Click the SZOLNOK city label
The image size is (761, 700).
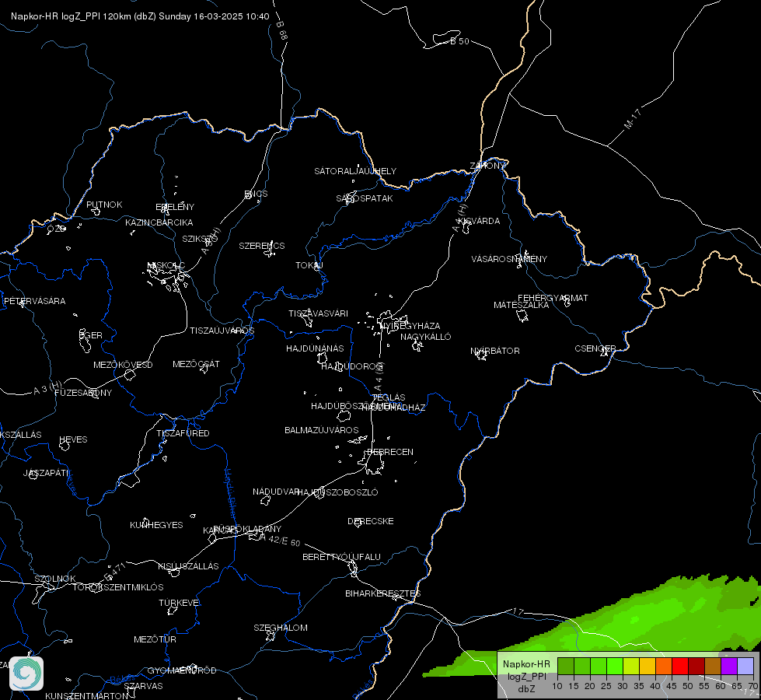(55, 579)
